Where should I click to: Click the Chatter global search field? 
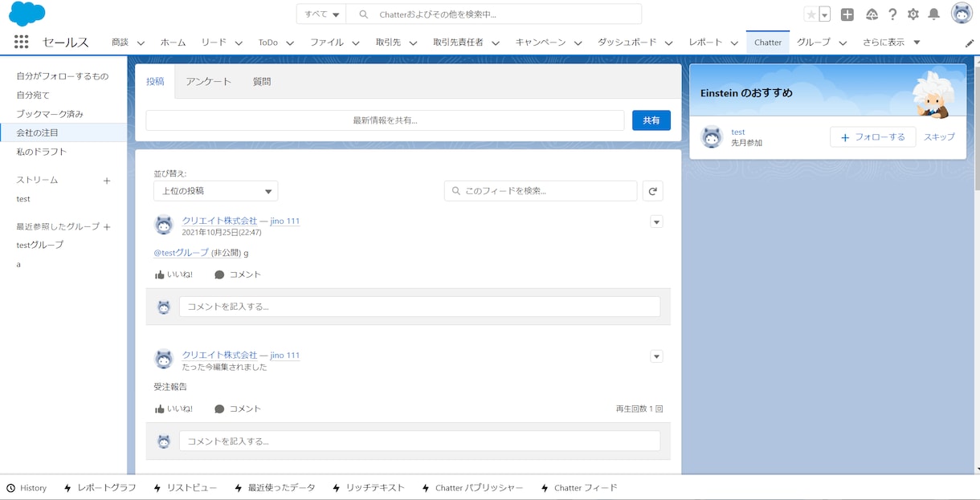coord(494,14)
